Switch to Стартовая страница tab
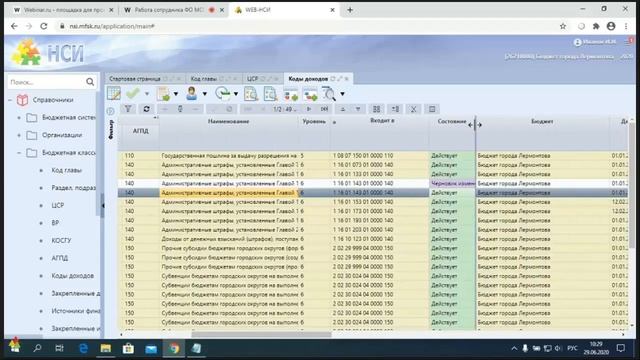 (x=135, y=79)
